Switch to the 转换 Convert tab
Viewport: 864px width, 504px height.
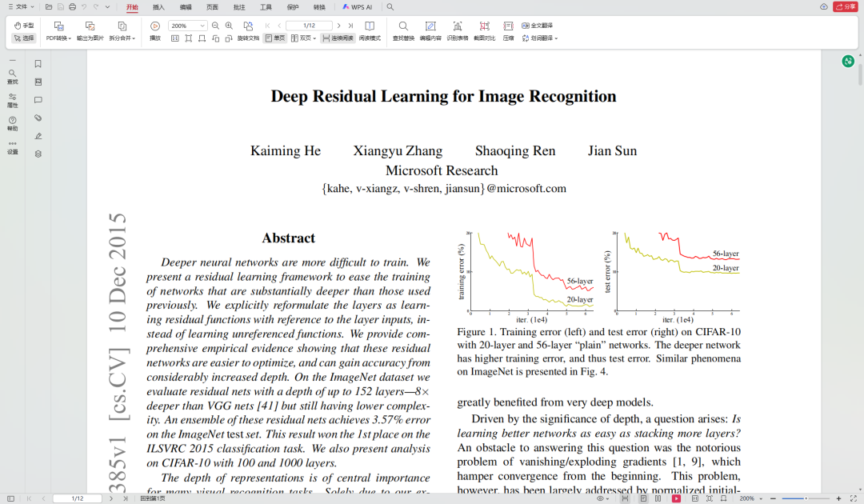319,7
